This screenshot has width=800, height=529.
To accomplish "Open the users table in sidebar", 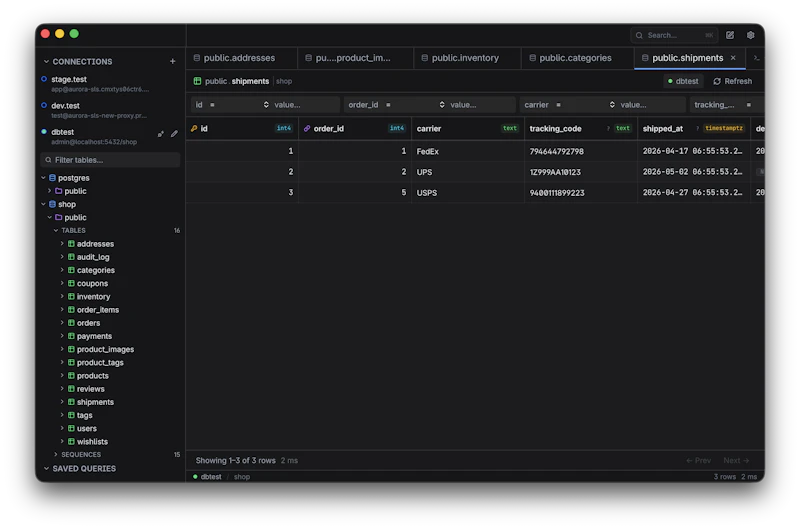I will coord(86,429).
